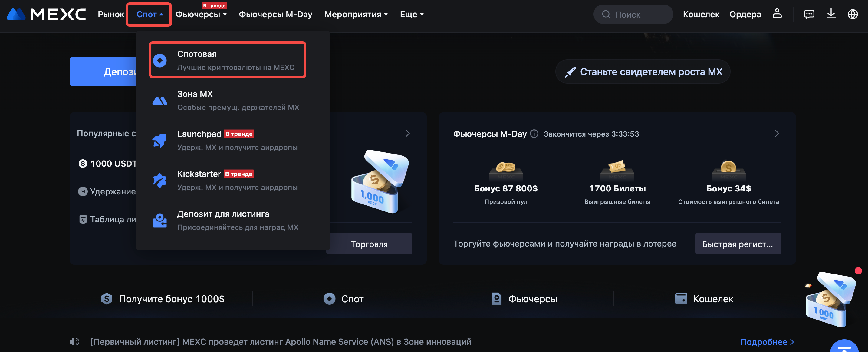Select Launchpad from the Спот menu

tap(232, 140)
